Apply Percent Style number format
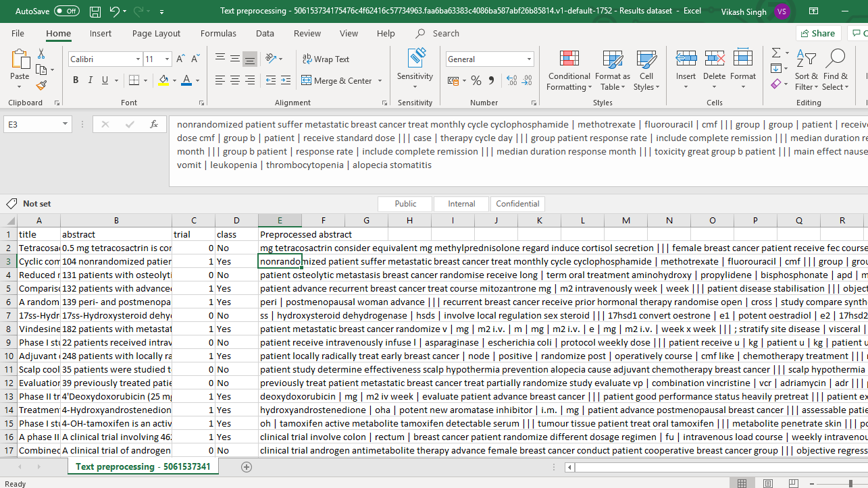This screenshot has width=868, height=488. [476, 80]
